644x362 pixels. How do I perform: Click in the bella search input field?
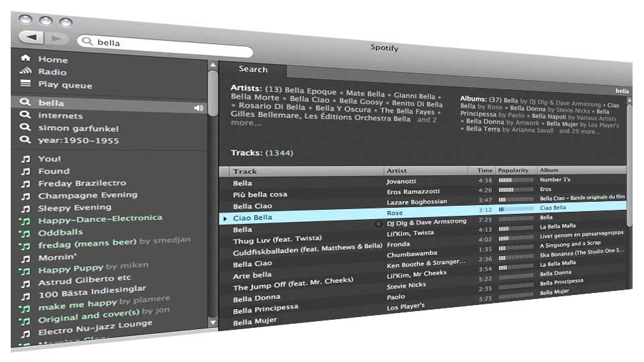click(164, 45)
